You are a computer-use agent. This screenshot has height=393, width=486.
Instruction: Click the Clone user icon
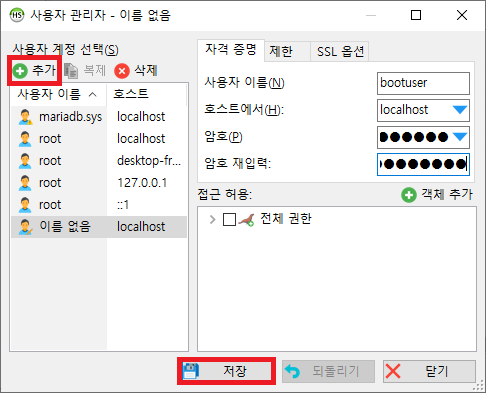point(71,71)
